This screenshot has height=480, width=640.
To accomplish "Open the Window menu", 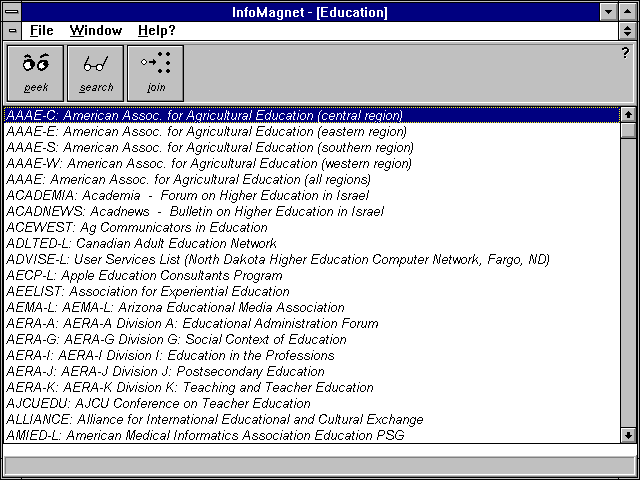I will pos(96,31).
